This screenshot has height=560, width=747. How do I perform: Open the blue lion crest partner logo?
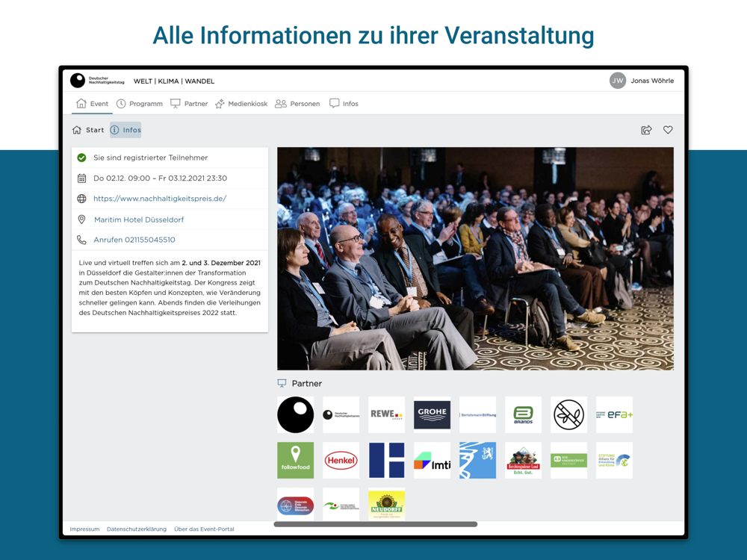click(x=478, y=461)
